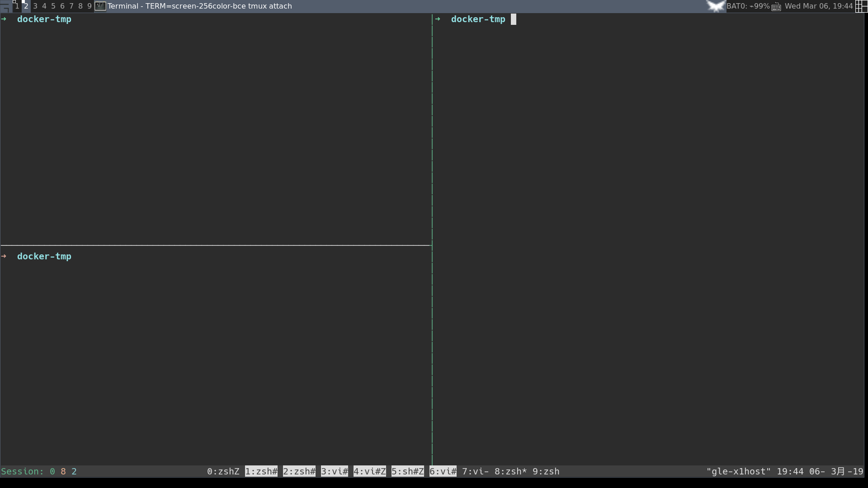The height and width of the screenshot is (488, 868).
Task: Click the small layout icon at top-left corner
Action: click(5, 6)
